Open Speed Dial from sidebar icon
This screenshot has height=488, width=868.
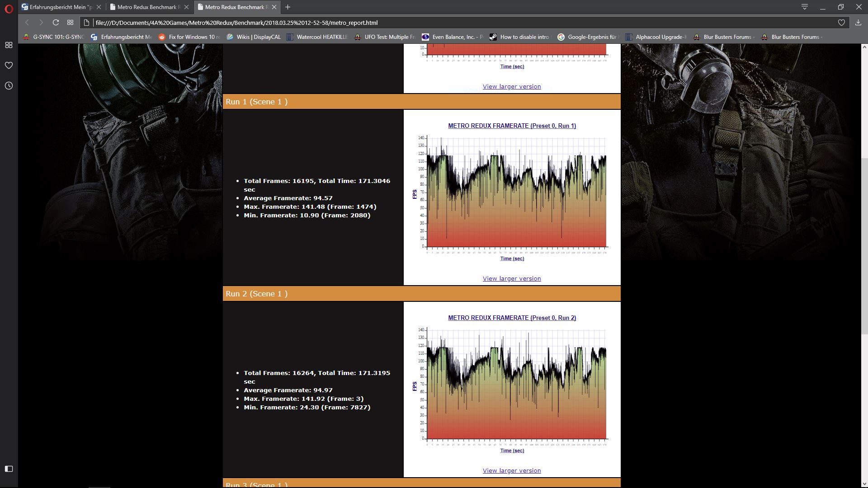point(9,45)
